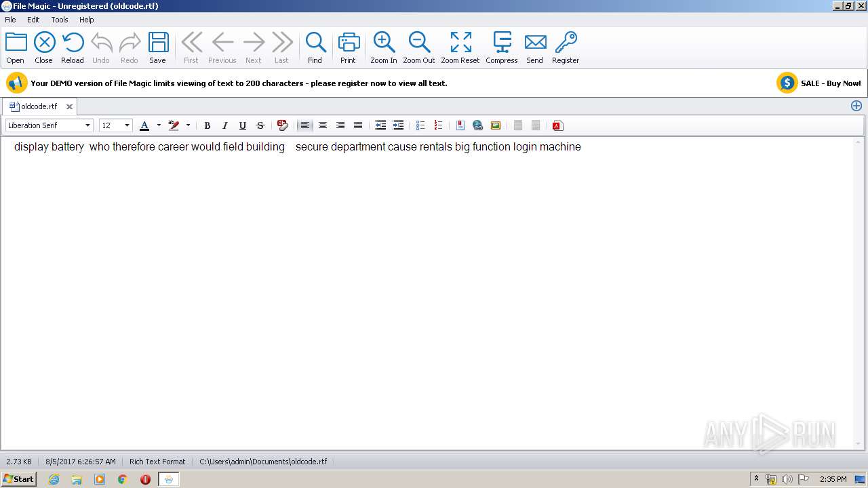Open the Register key icon
Image resolution: width=868 pixels, height=488 pixels.
[x=566, y=47]
